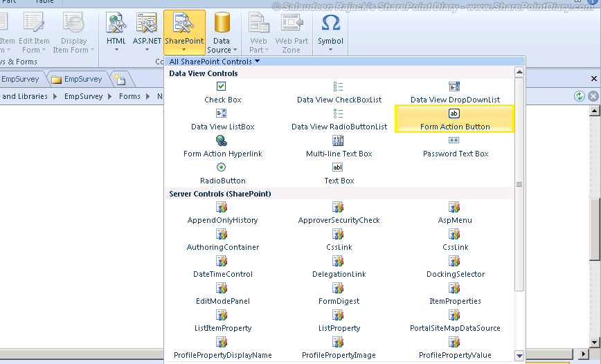Expand the breadcrumb arrow after EmpSurvey

point(110,96)
